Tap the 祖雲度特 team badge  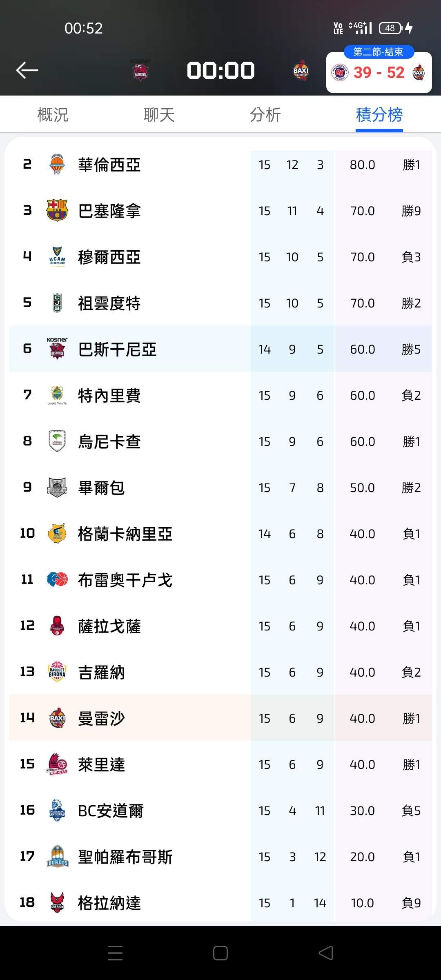click(x=57, y=303)
